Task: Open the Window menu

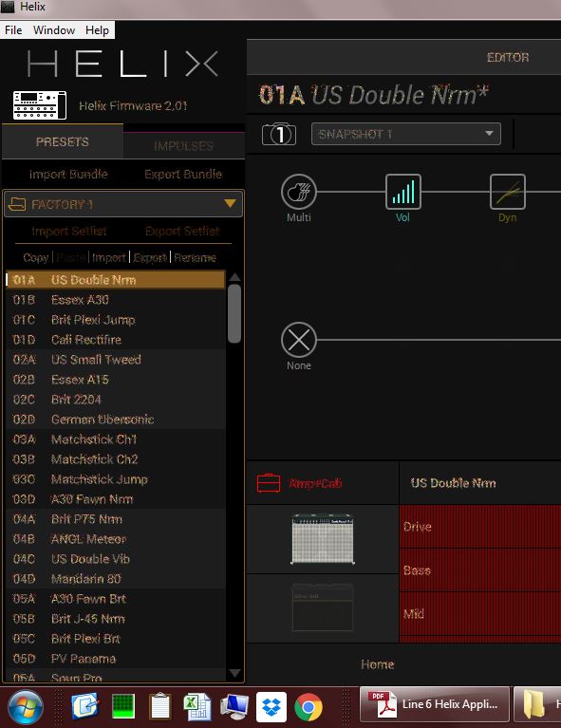Action: [x=54, y=30]
